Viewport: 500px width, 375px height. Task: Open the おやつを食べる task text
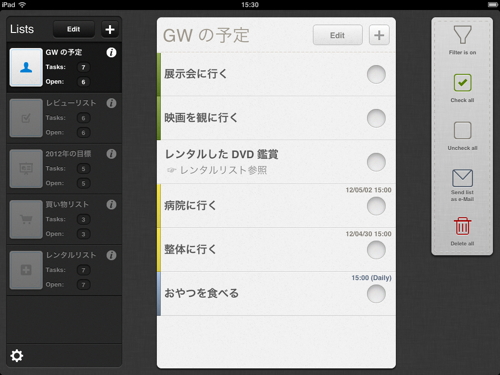coord(201,293)
